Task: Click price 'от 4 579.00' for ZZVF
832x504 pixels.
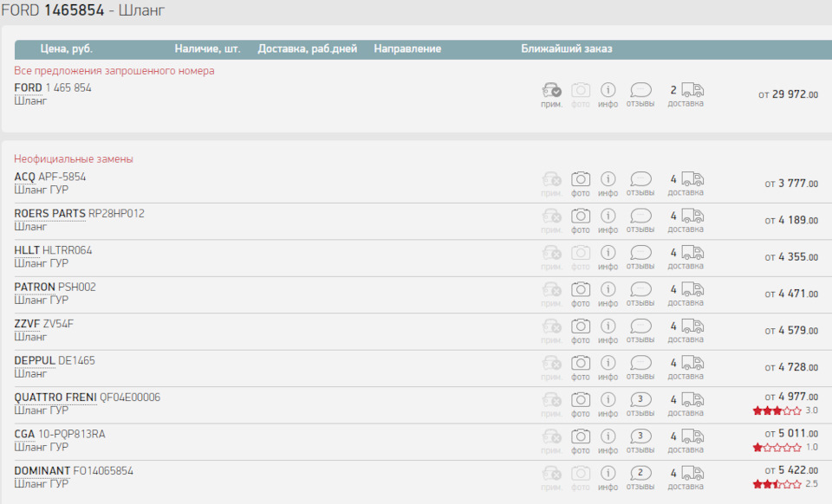Action: (x=791, y=330)
